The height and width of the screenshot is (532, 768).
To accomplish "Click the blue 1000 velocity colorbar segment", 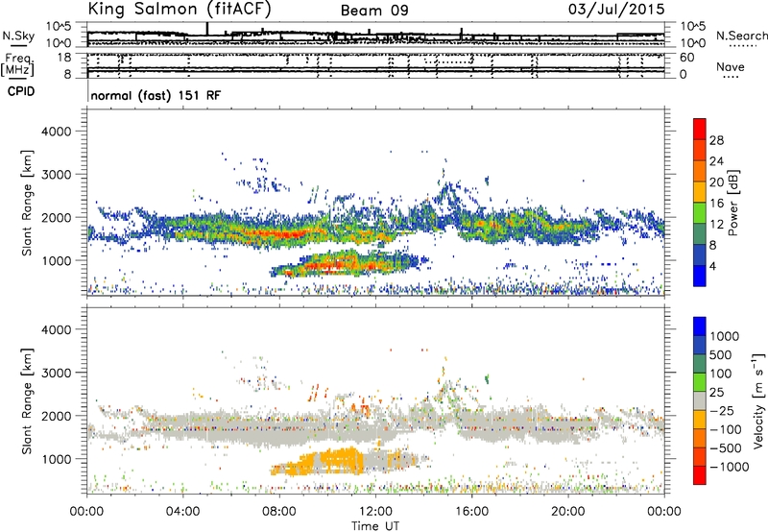I will [x=700, y=326].
